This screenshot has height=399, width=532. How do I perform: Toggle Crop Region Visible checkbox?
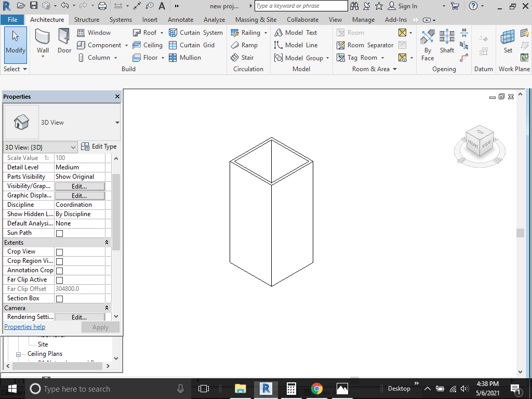tap(59, 261)
